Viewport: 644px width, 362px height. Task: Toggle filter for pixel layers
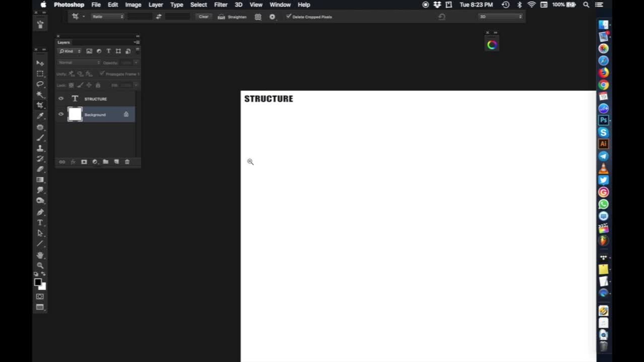89,51
